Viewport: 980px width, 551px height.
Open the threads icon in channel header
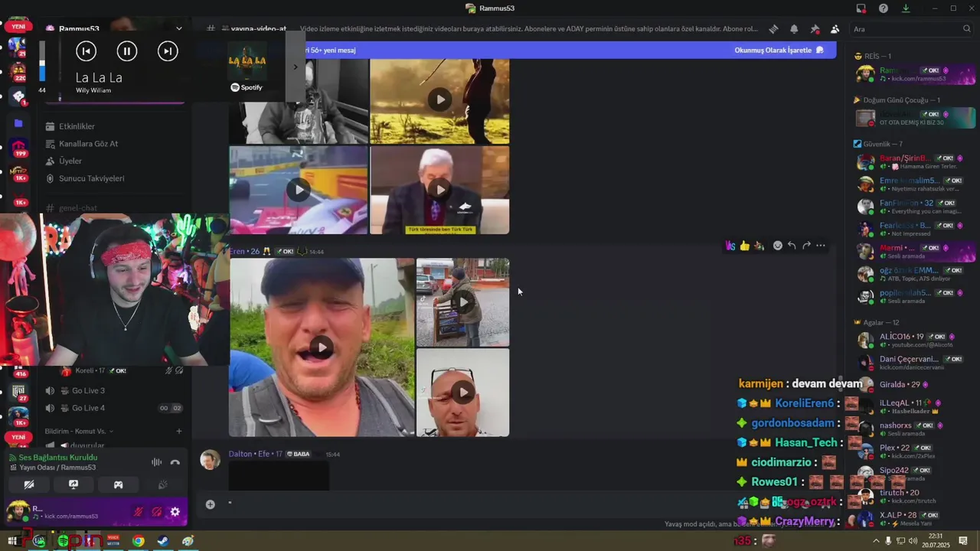(x=773, y=29)
